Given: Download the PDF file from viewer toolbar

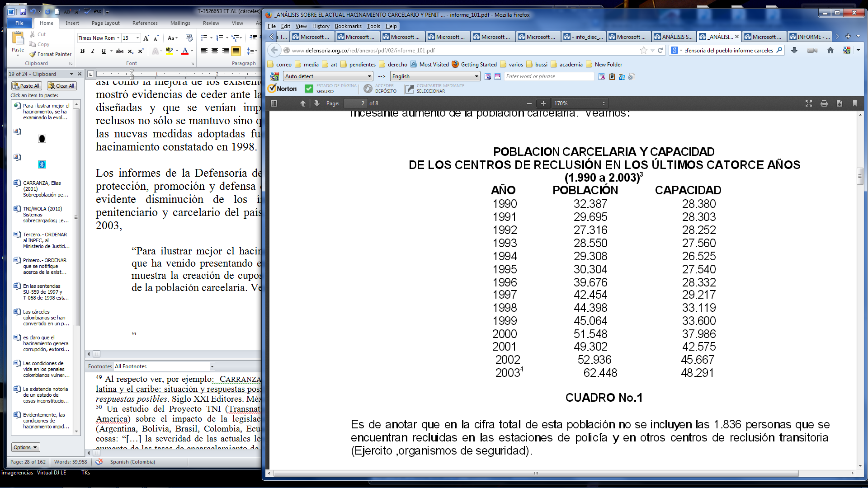Looking at the screenshot, I should [x=840, y=103].
